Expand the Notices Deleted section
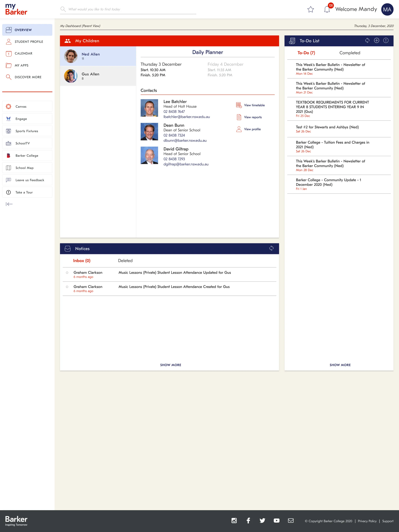 (x=125, y=261)
